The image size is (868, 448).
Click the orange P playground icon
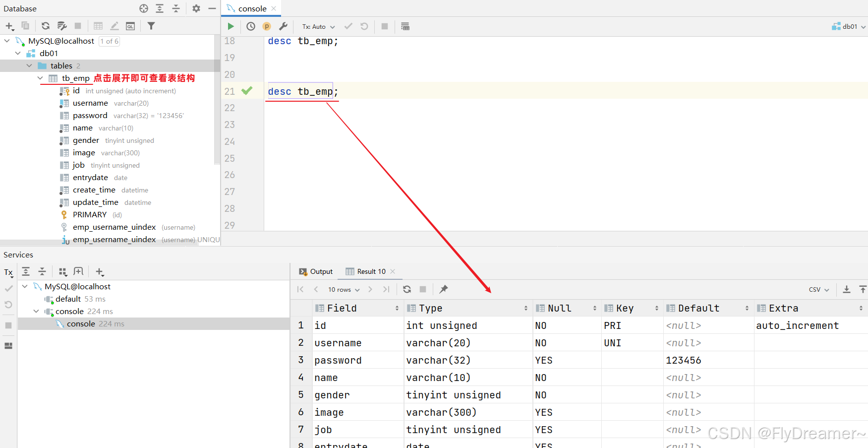click(267, 26)
